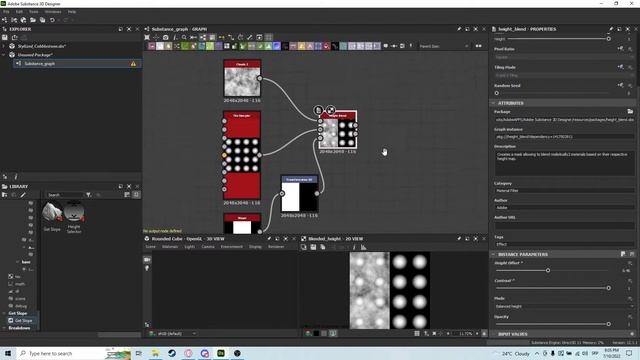Select the Get Slope child item in Library tree
This screenshot has width=640, height=360.
point(23,321)
